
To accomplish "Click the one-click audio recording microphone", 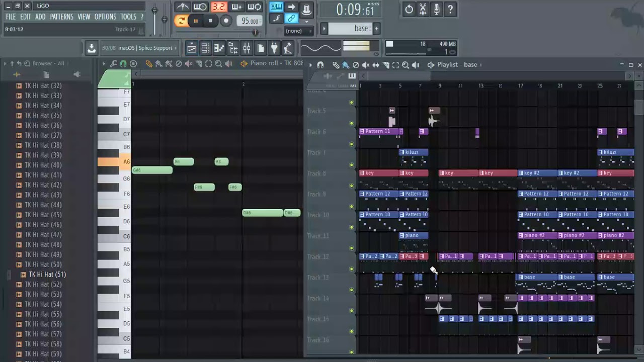I will (437, 9).
